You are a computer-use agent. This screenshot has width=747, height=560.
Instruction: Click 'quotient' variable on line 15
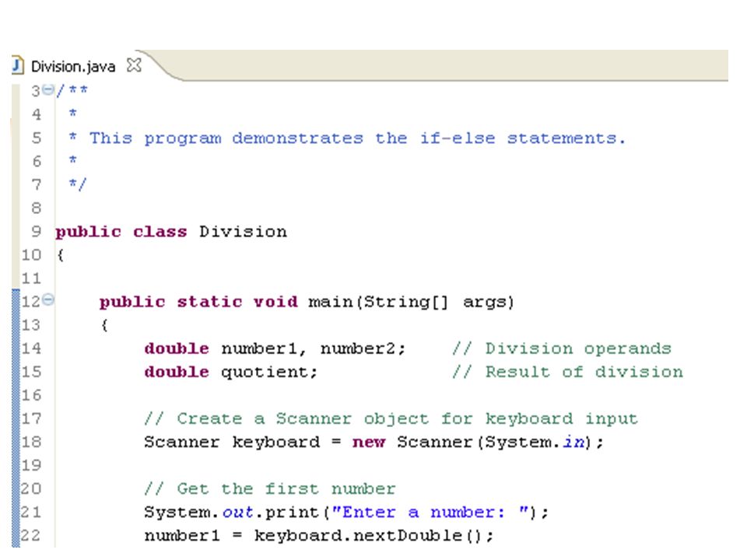[x=265, y=373]
